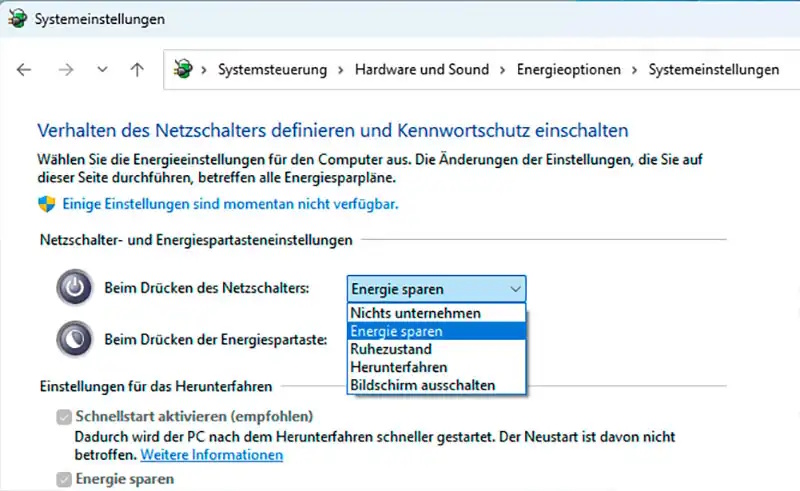This screenshot has width=800, height=491.
Task: Open Einige Einstellungen sind momentan nicht verfügbar link
Action: (x=230, y=204)
